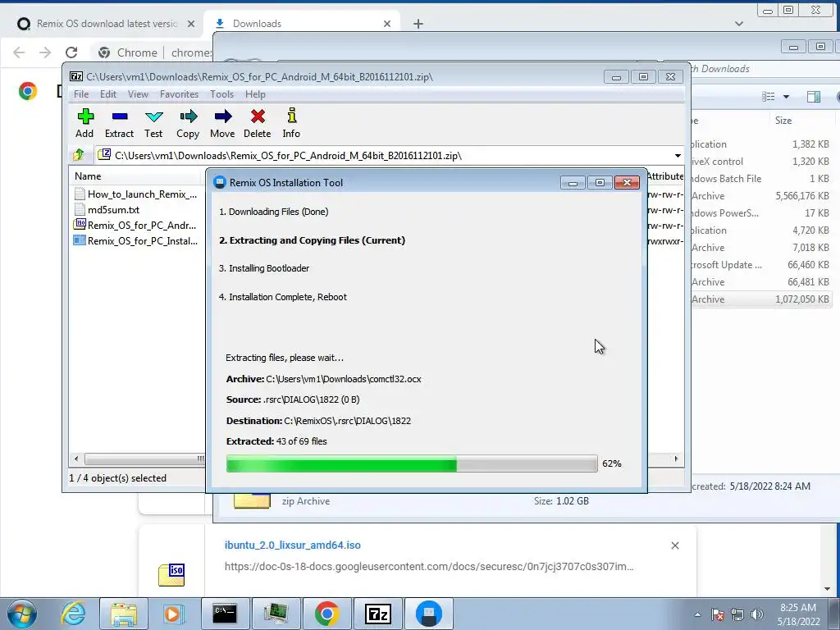Select the 5,566,176 KB Archive row in Explorer
This screenshot has width=840, height=630.
pos(762,196)
